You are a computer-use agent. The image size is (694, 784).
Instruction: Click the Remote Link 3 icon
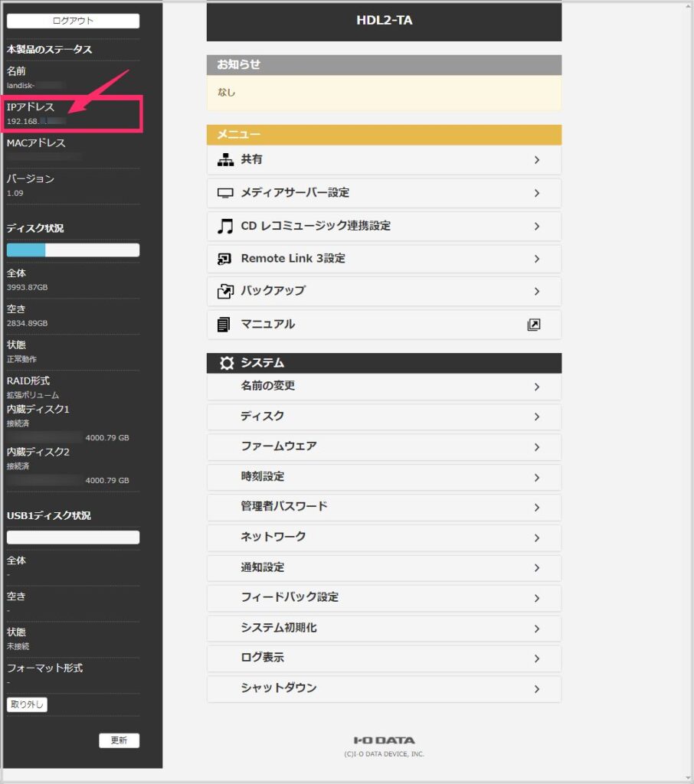tap(224, 259)
